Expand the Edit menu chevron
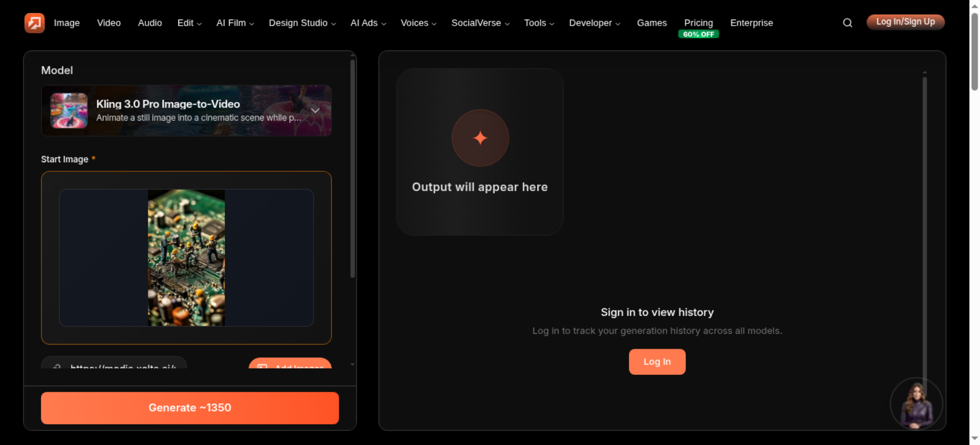 coord(199,24)
